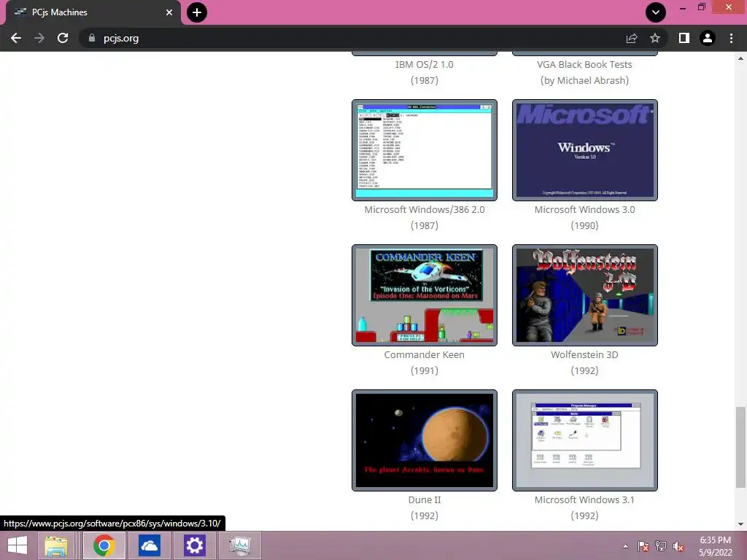747x560 pixels.
Task: Reload the pcjs.org page
Action: 63,38
